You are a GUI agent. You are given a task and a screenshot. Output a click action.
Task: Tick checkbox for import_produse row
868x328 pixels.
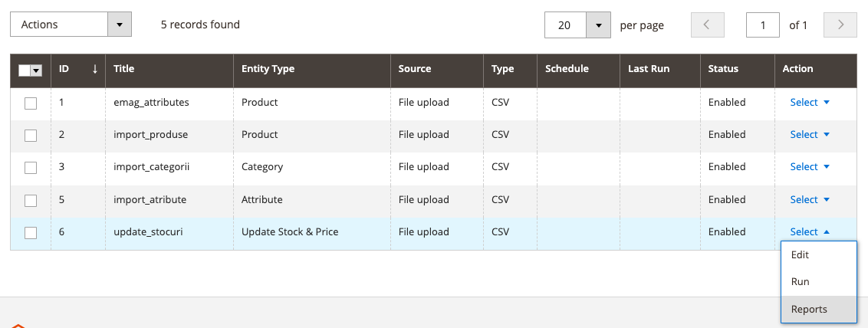click(x=31, y=135)
